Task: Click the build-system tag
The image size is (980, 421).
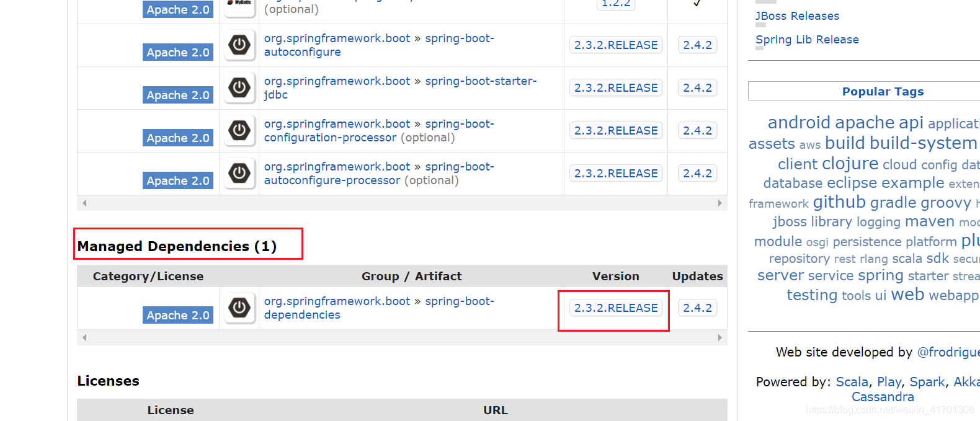Action: (x=924, y=143)
